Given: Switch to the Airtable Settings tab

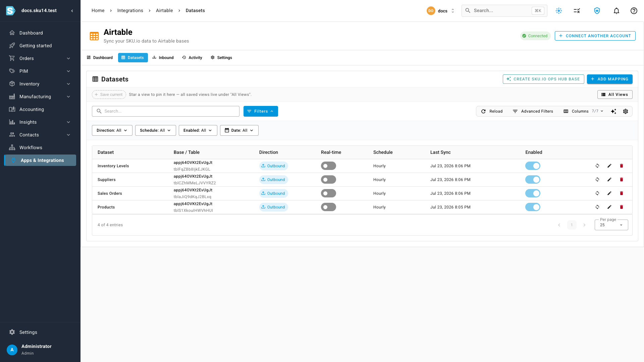Looking at the screenshot, I should [221, 58].
